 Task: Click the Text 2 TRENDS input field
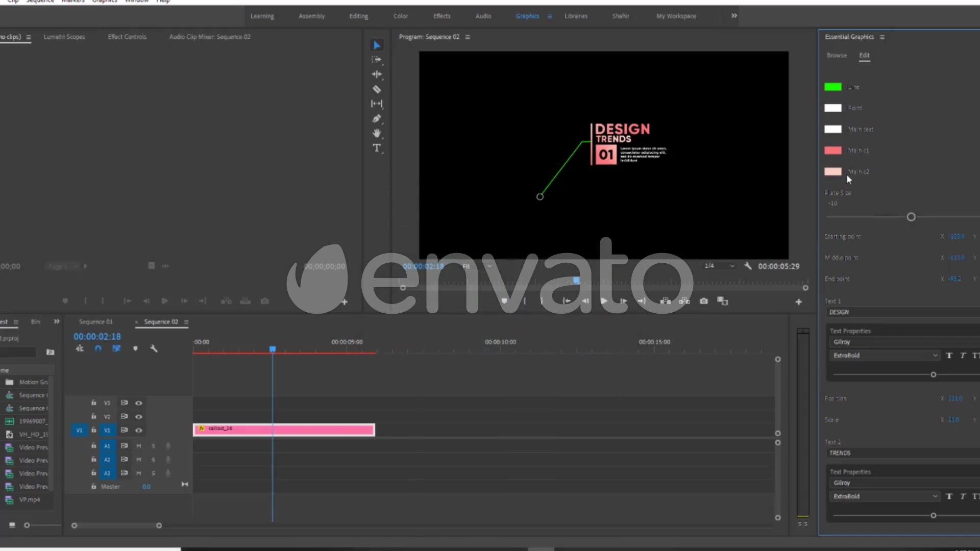903,453
